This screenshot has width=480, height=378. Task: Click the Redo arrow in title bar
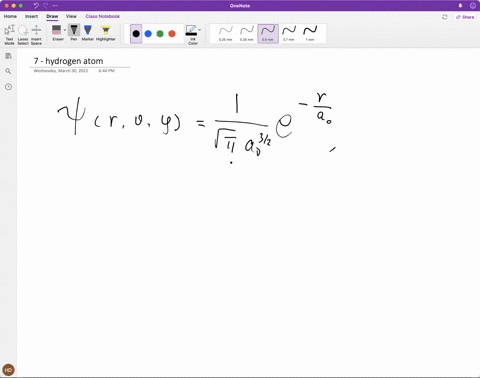(46, 6)
